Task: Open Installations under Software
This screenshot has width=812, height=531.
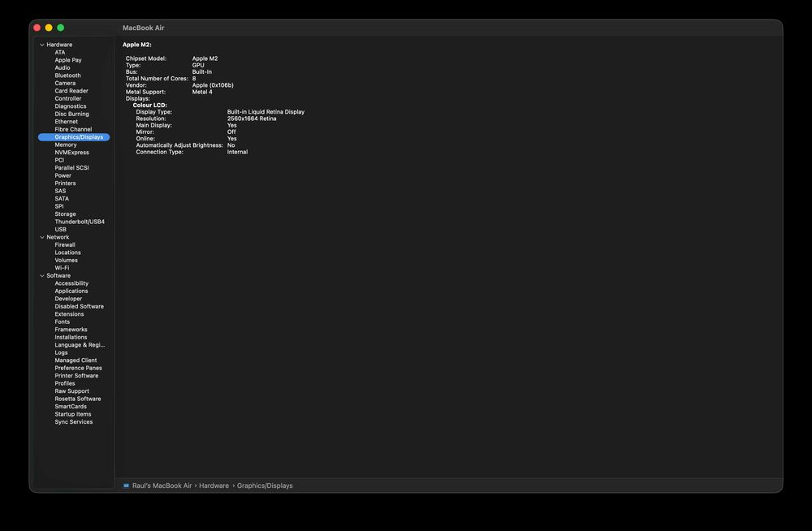Action: click(71, 337)
